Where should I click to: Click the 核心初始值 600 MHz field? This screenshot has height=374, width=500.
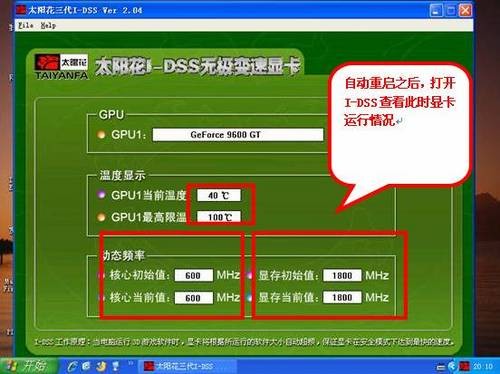pyautogui.click(x=194, y=275)
